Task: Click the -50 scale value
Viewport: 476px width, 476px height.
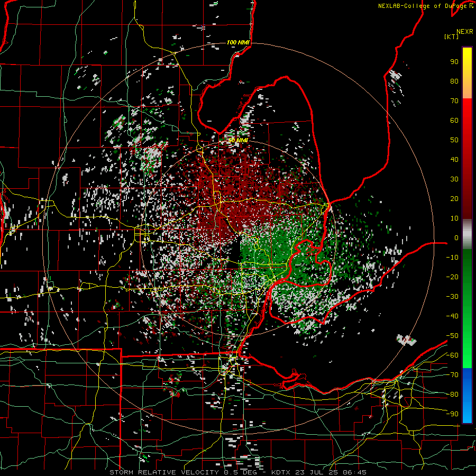Action: (452, 336)
